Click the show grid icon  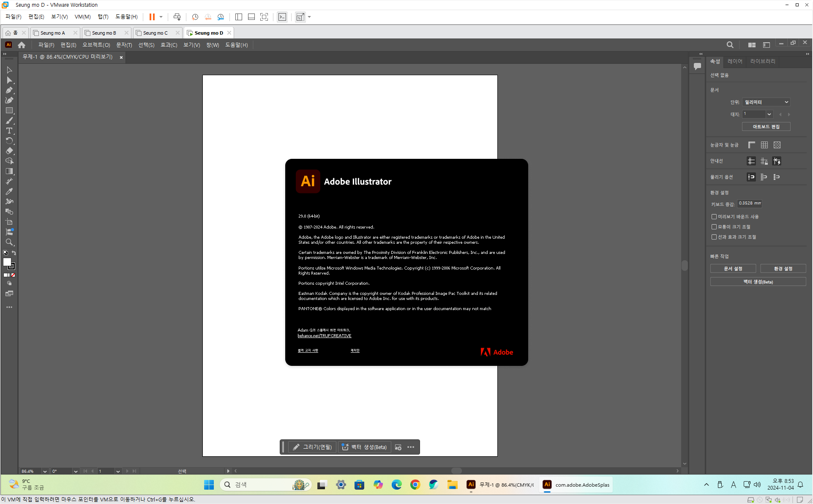click(x=764, y=145)
